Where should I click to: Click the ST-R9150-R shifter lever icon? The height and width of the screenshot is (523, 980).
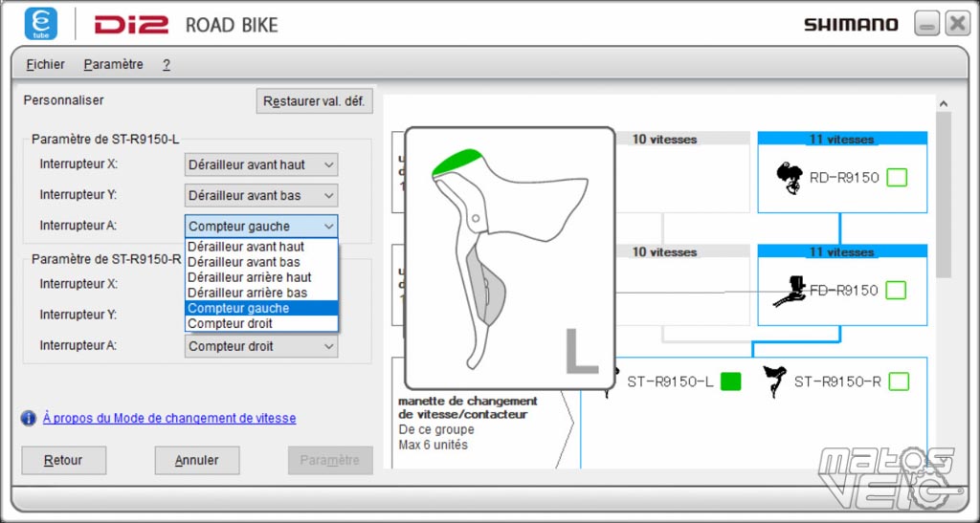pos(774,381)
